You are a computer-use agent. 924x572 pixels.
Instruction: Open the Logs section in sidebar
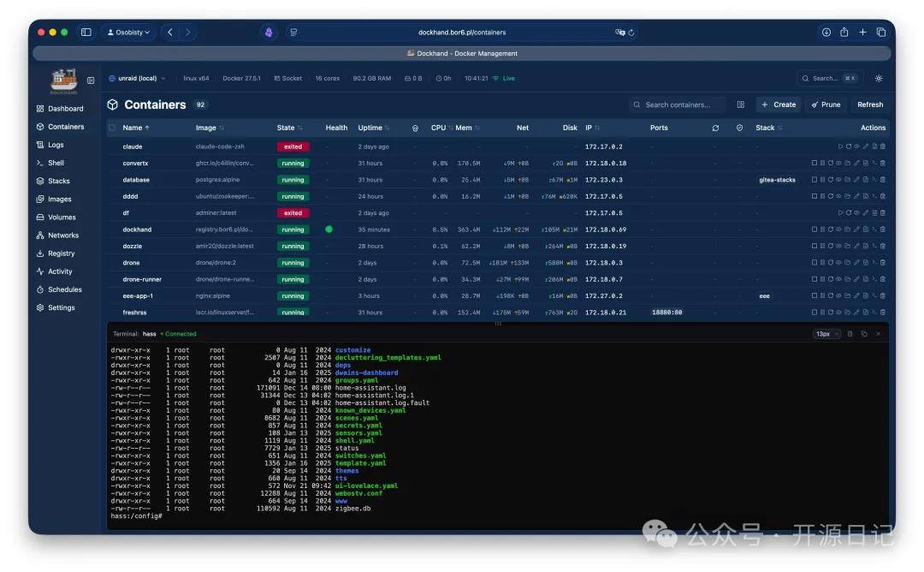(x=50, y=145)
